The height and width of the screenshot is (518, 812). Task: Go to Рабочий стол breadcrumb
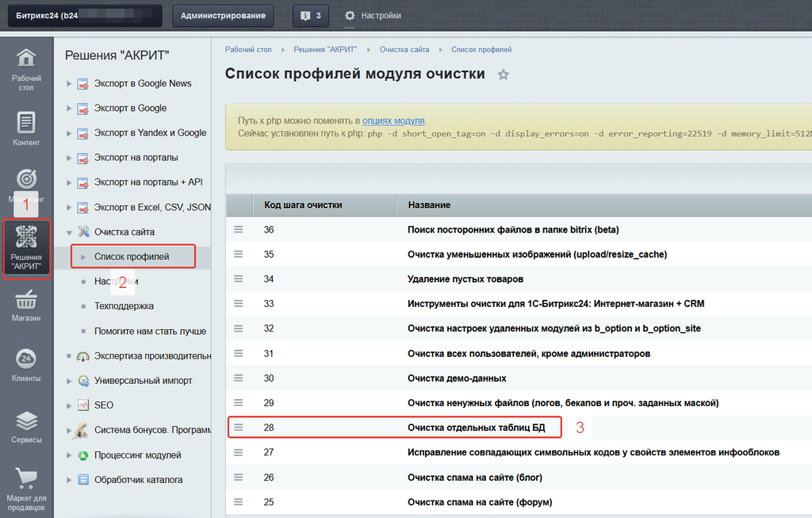tap(248, 50)
